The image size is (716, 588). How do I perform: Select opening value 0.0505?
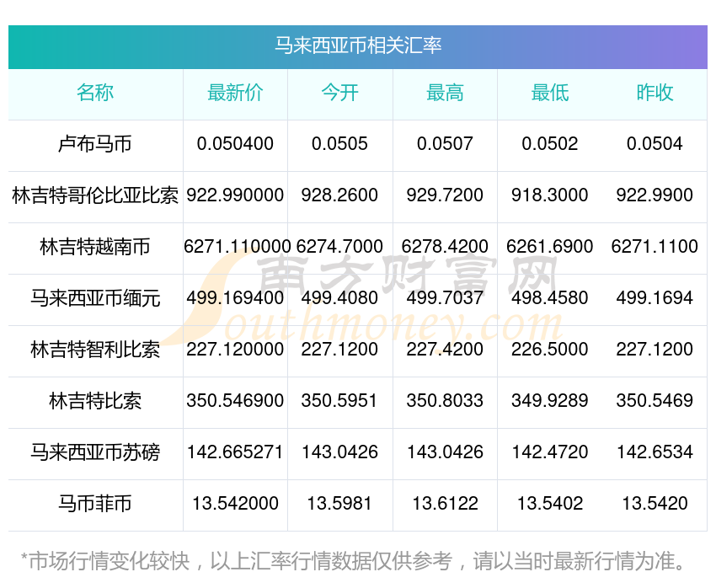339,144
